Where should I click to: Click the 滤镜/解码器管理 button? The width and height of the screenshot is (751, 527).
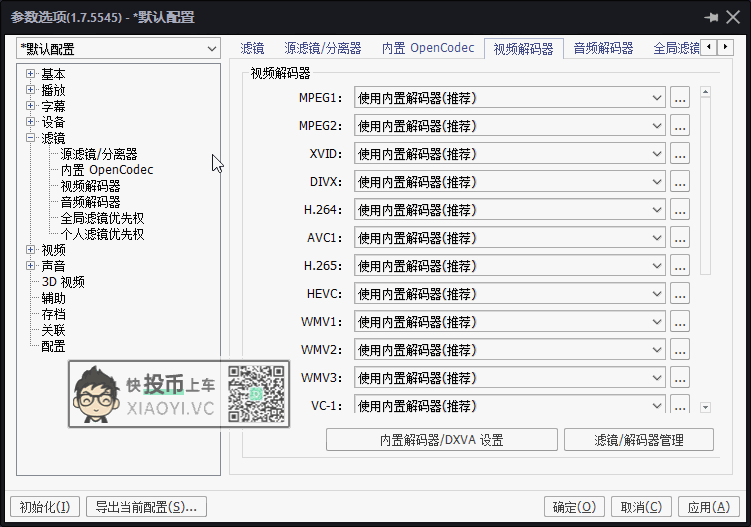tap(638, 440)
